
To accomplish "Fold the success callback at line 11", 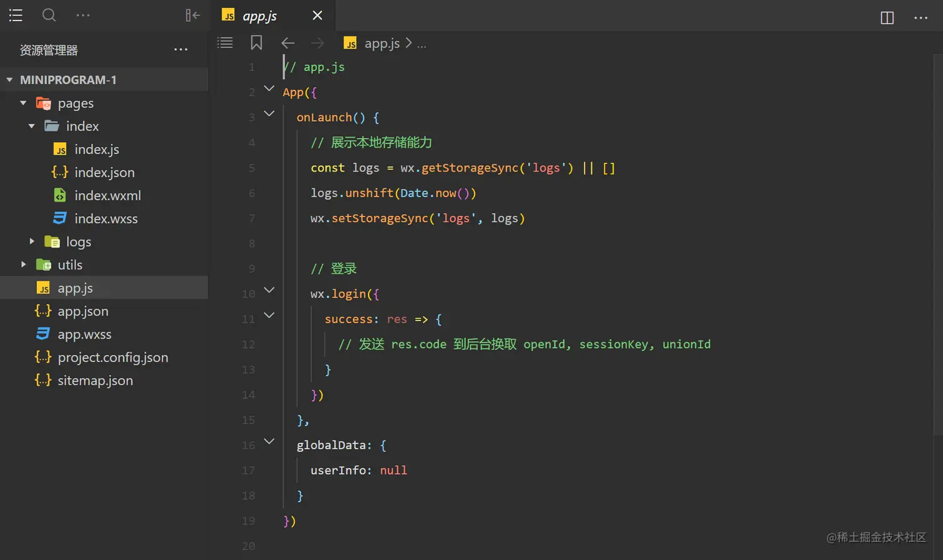I will pos(269,316).
